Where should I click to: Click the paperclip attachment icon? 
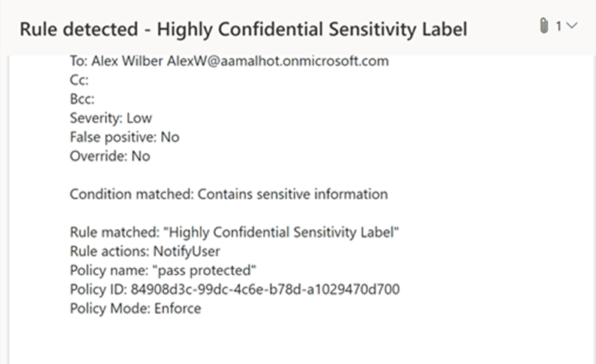544,26
